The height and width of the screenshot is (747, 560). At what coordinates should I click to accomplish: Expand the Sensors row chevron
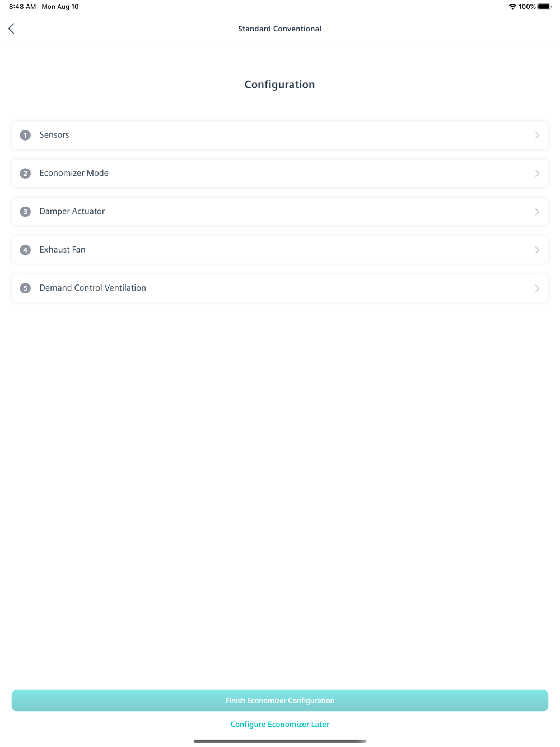(x=537, y=135)
